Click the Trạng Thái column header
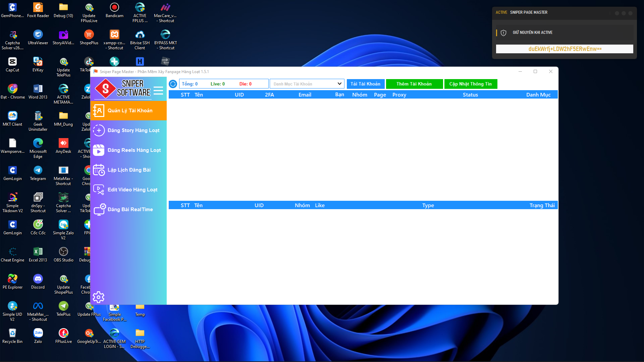Viewport: 644px width, 362px height. (542, 205)
